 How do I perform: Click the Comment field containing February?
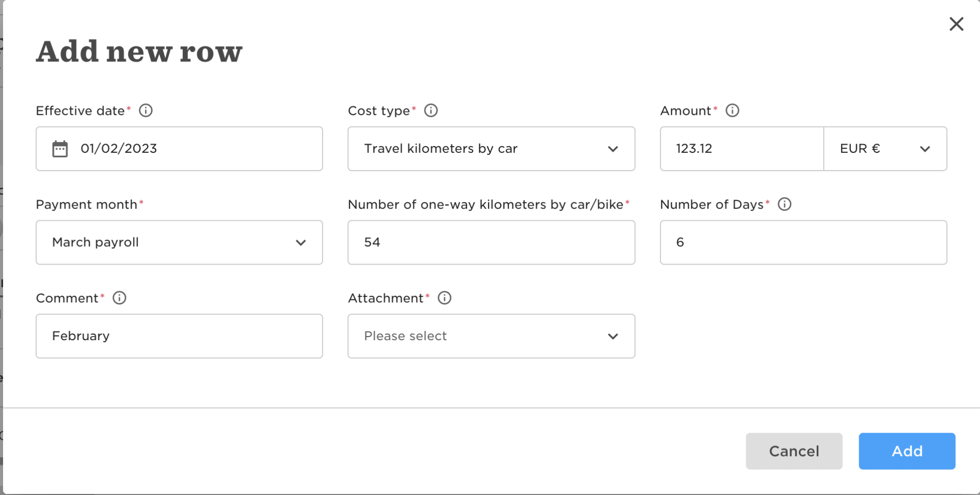[179, 336]
